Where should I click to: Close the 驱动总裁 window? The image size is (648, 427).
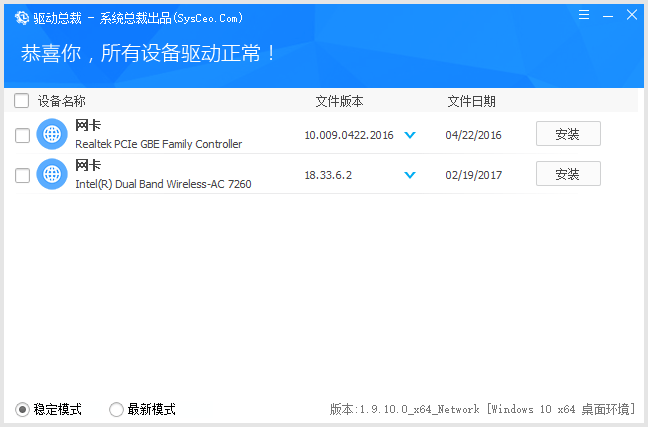631,16
